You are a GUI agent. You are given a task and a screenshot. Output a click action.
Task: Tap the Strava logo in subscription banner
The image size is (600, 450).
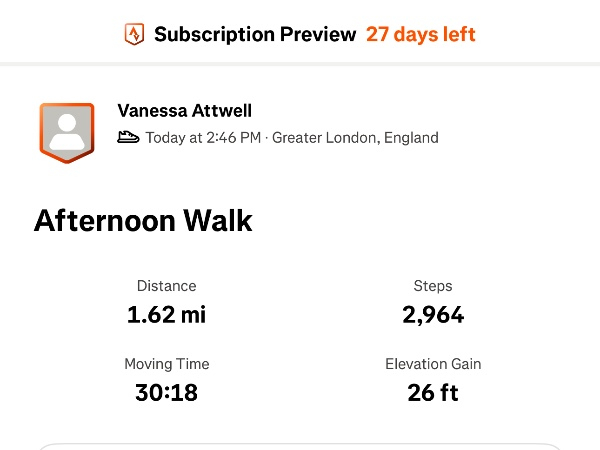point(134,35)
